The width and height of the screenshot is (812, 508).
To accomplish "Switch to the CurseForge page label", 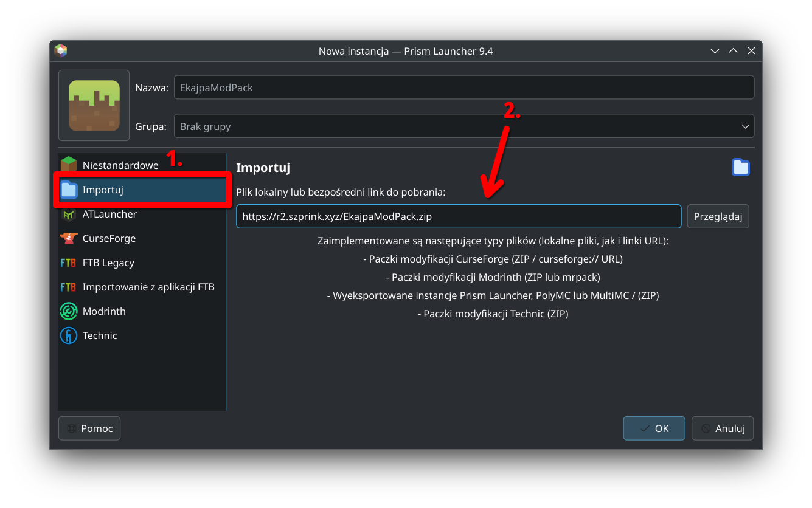I will [x=109, y=238].
